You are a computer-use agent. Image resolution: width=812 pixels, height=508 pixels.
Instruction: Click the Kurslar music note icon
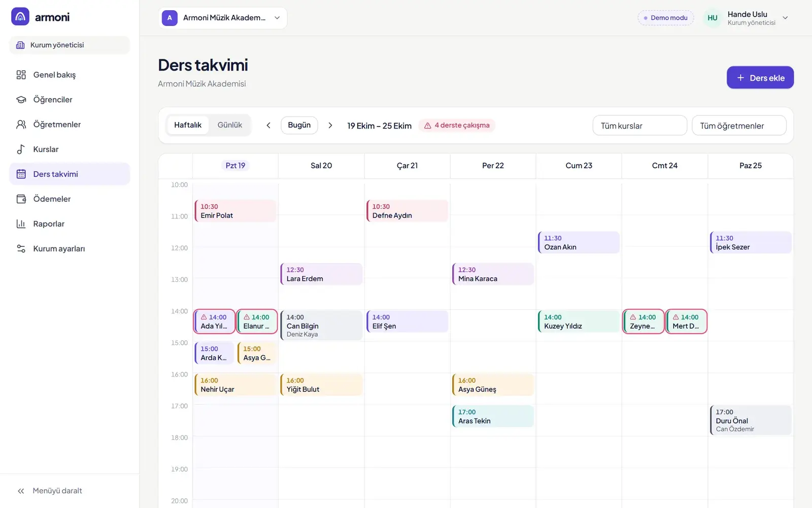pyautogui.click(x=21, y=149)
